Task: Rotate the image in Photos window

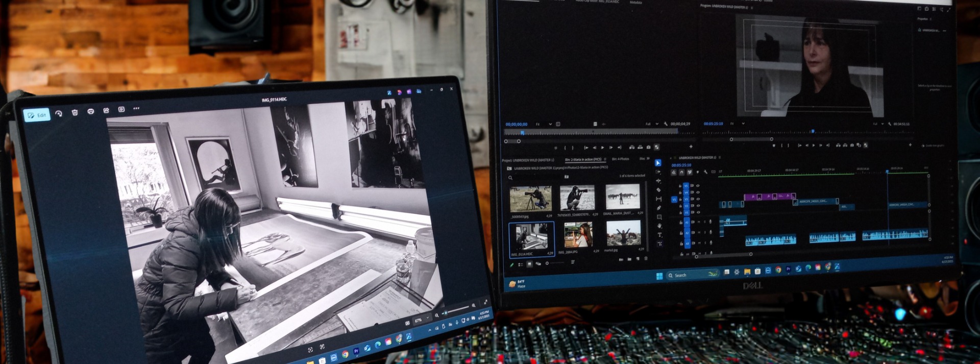Action: pos(59,113)
